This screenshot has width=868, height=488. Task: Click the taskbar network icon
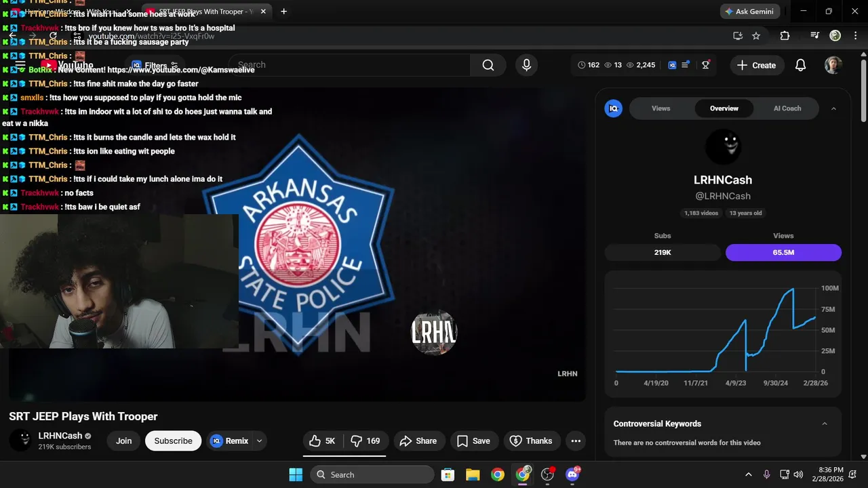point(784,474)
